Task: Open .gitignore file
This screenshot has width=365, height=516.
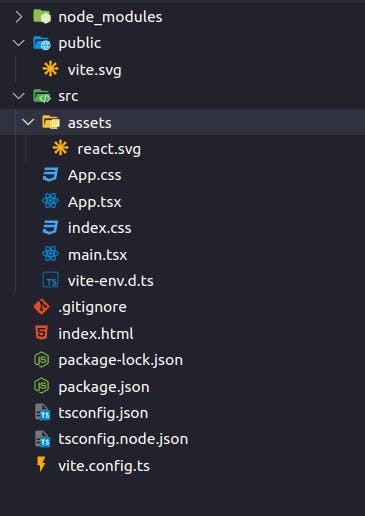Action: 92,308
